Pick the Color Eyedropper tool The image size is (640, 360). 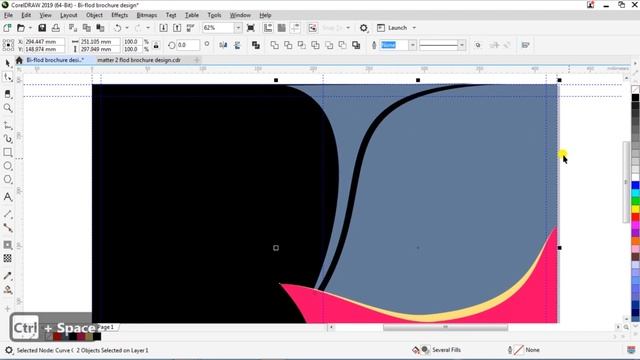7,276
